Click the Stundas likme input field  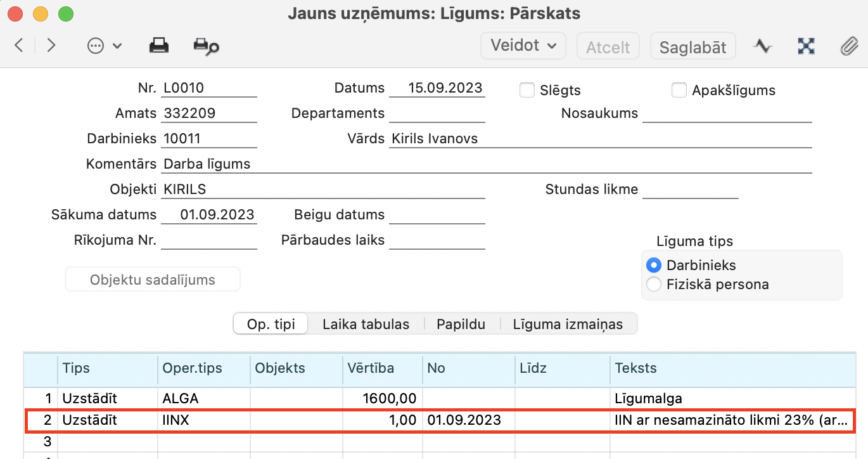pyautogui.click(x=690, y=190)
